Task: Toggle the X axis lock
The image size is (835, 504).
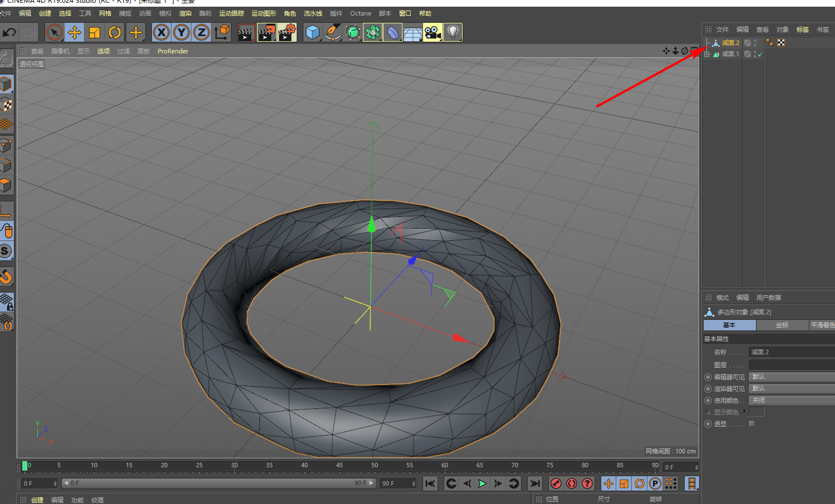Action: point(161,33)
